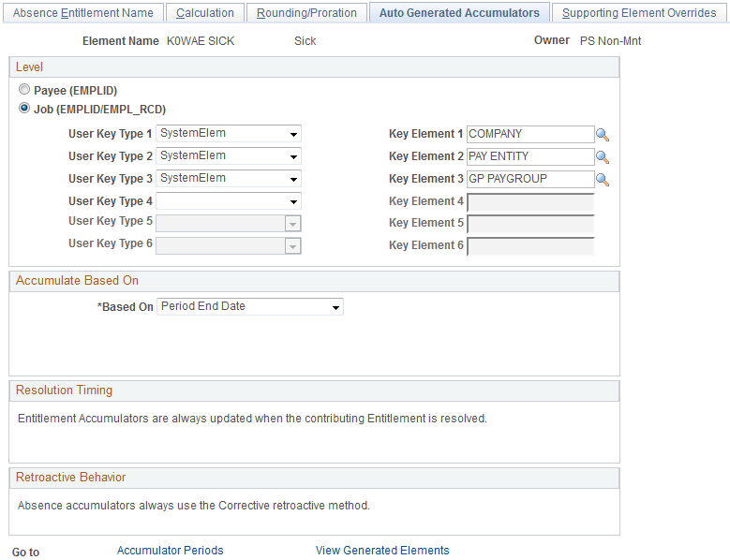Image resolution: width=730 pixels, height=560 pixels.
Task: Open lookup for Key Element 1 COMPANY
Action: 603,135
